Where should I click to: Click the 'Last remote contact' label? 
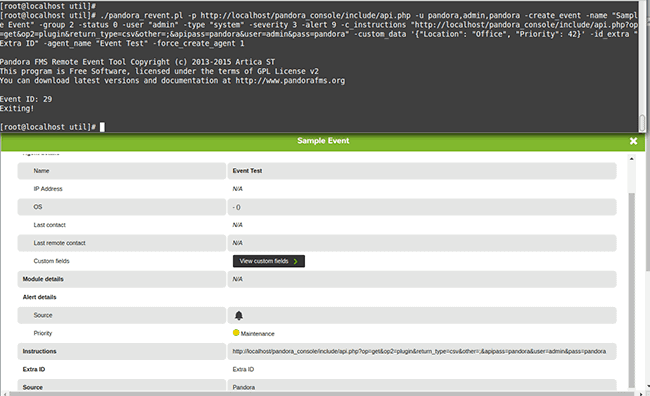coord(59,243)
